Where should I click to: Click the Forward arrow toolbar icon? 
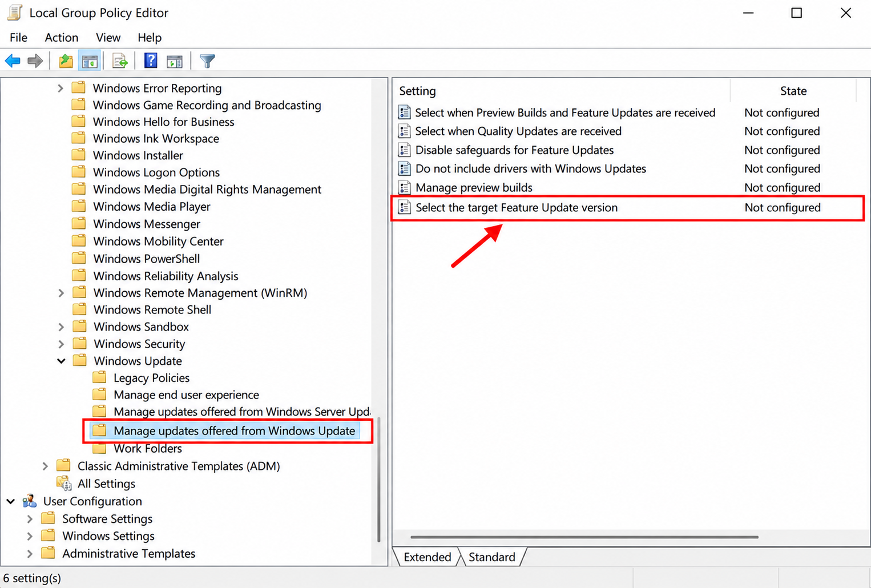(35, 61)
